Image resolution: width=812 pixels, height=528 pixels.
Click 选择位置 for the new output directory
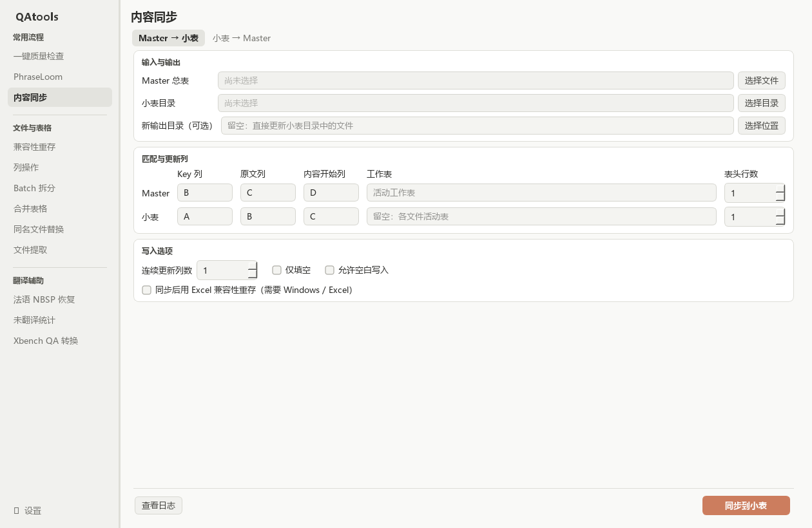coord(761,126)
